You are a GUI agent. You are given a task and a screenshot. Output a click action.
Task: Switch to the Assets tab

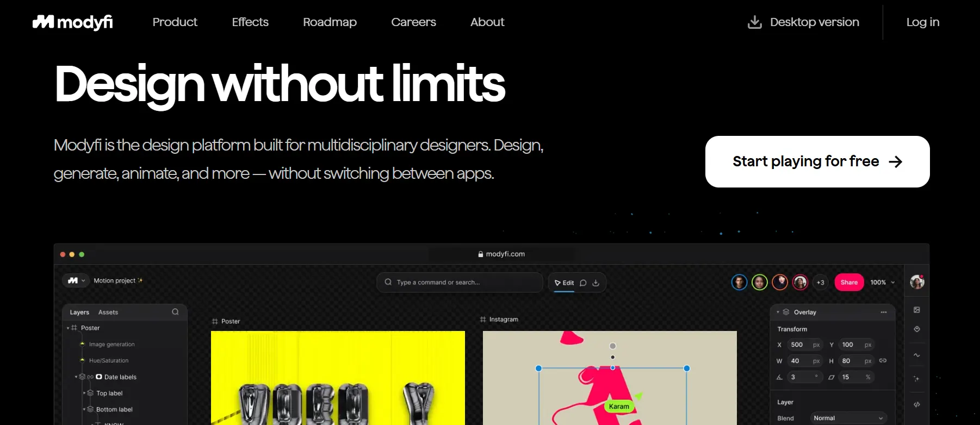108,312
